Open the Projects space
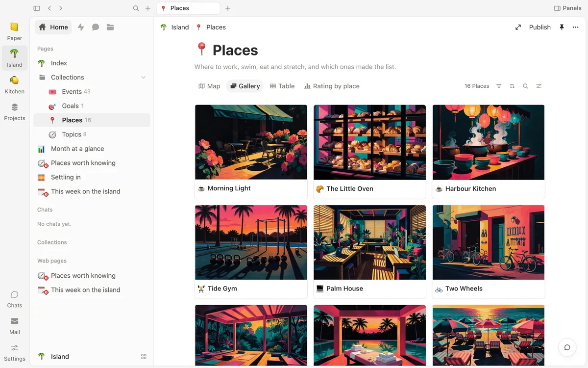This screenshot has height=368, width=588. click(15, 111)
